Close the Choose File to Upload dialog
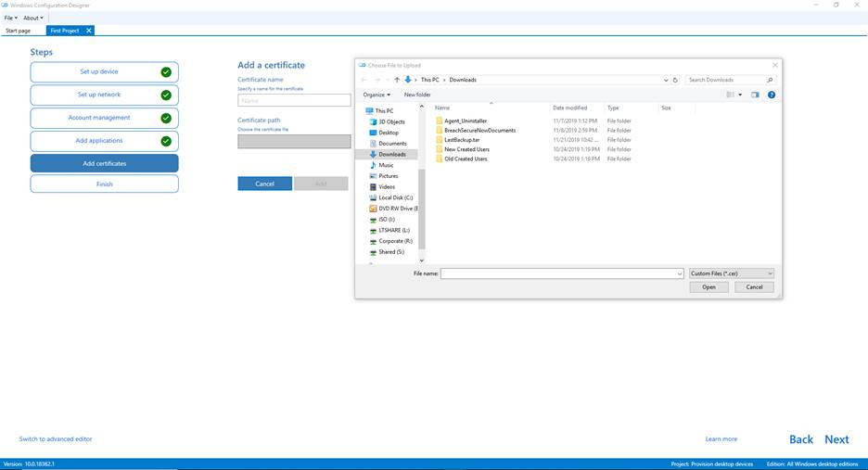Screen dimensions: 868x470 pyautogui.click(x=775, y=65)
